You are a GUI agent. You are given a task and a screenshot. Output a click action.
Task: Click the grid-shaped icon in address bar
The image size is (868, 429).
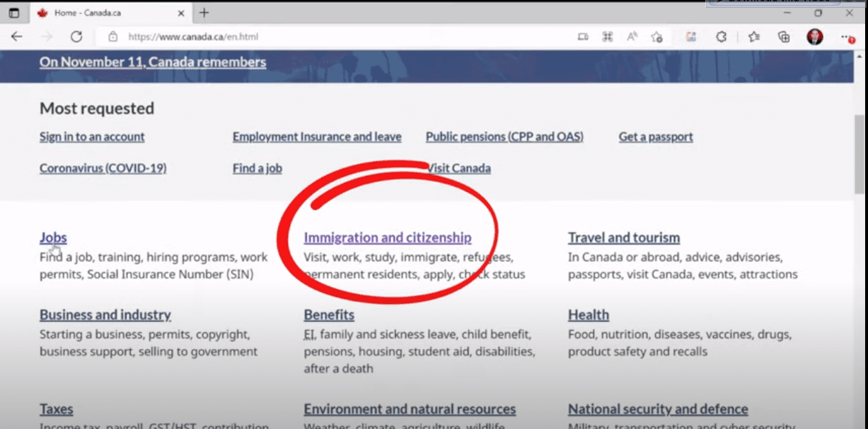pyautogui.click(x=608, y=37)
